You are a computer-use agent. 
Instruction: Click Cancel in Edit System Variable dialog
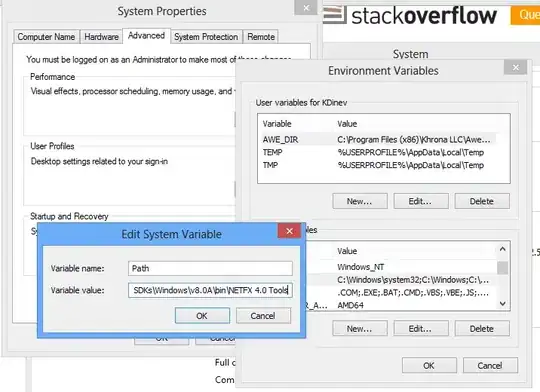(263, 316)
